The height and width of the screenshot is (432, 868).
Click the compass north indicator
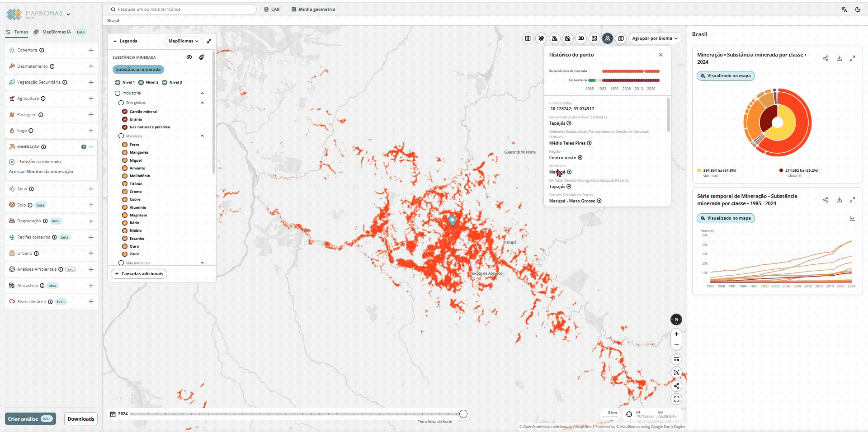tap(676, 319)
